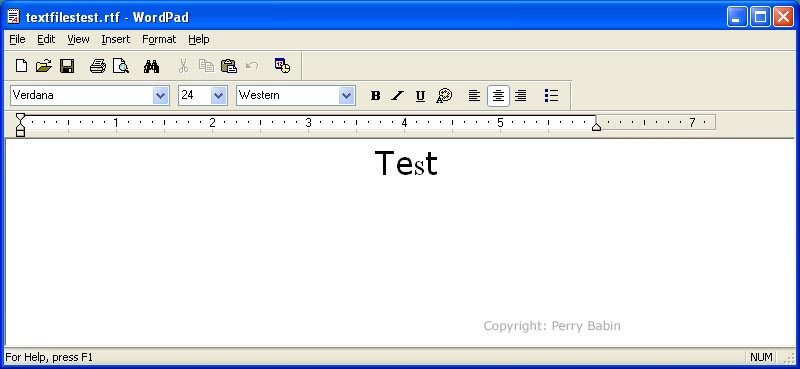Expand the Western script dropdown
Viewport: 800px width, 369px height.
pos(347,95)
